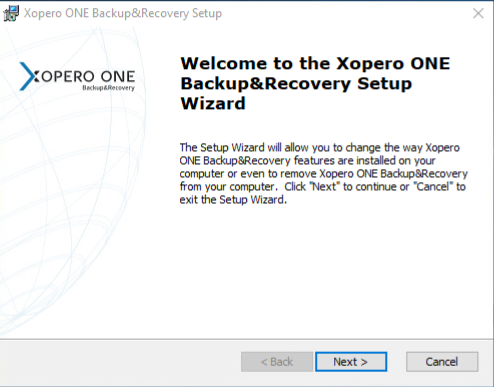Viewport: 494px width, 387px height.
Task: Click the installer icon in title bar
Action: tap(11, 13)
